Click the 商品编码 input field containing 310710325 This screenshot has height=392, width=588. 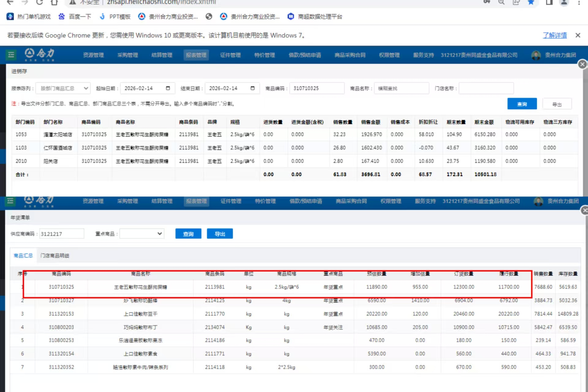pyautogui.click(x=316, y=88)
